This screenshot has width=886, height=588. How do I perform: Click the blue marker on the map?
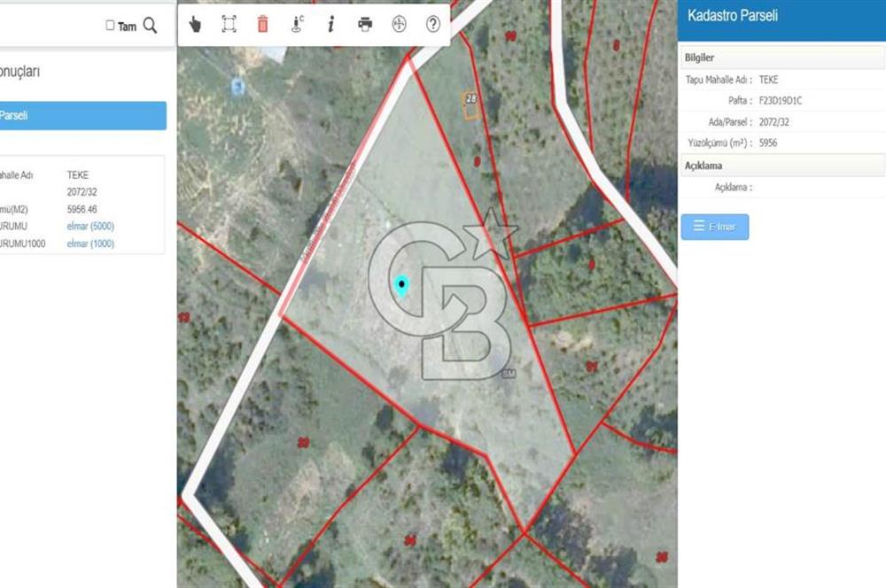[x=237, y=87]
